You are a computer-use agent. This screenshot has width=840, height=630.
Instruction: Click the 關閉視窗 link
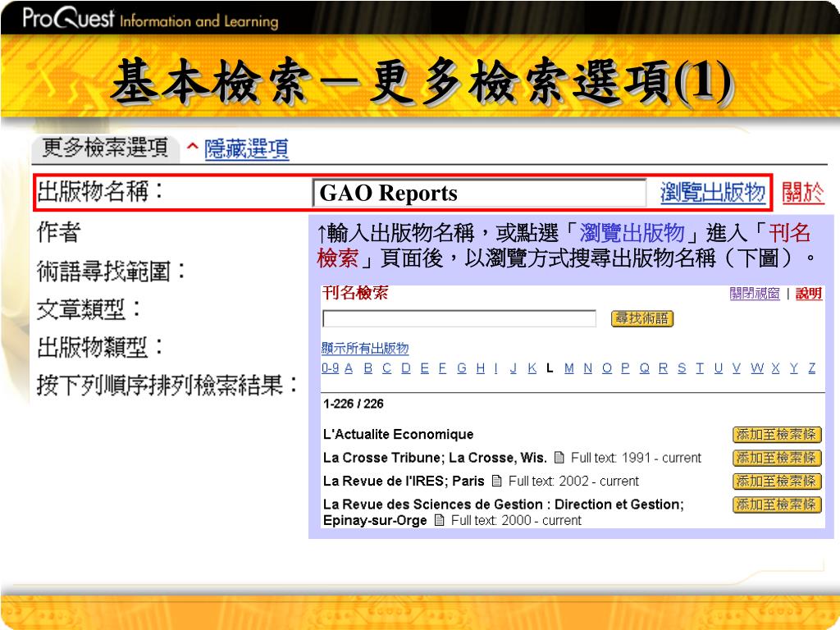(755, 293)
